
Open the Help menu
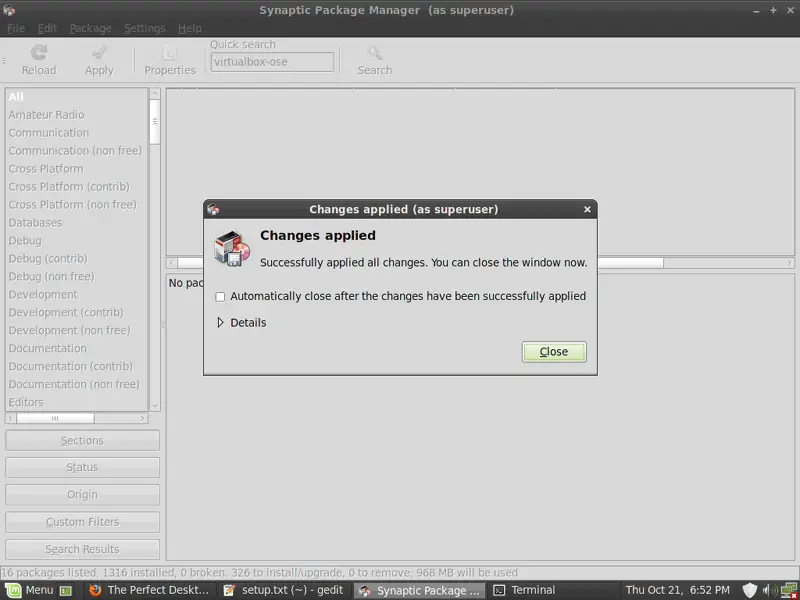click(189, 28)
